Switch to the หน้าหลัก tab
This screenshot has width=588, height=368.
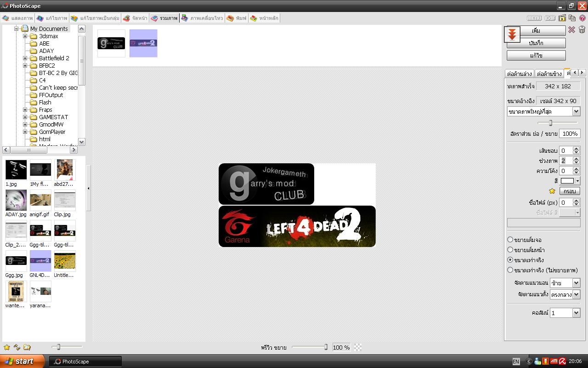coord(264,18)
